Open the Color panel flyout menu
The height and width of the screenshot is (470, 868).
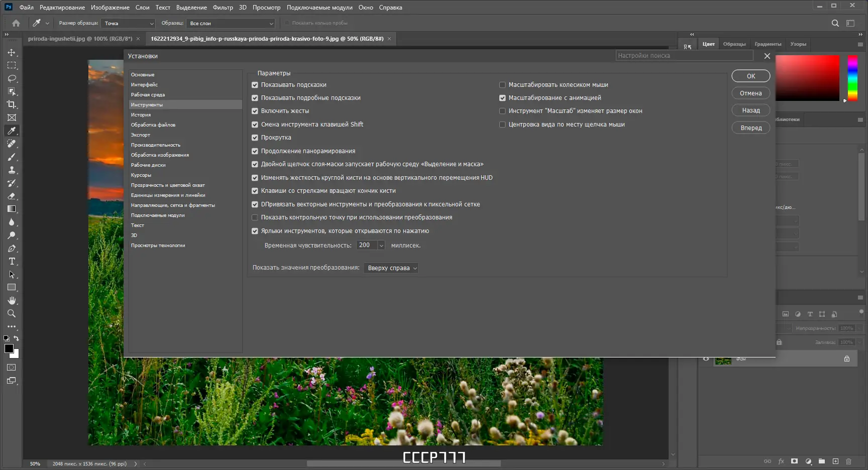[860, 44]
